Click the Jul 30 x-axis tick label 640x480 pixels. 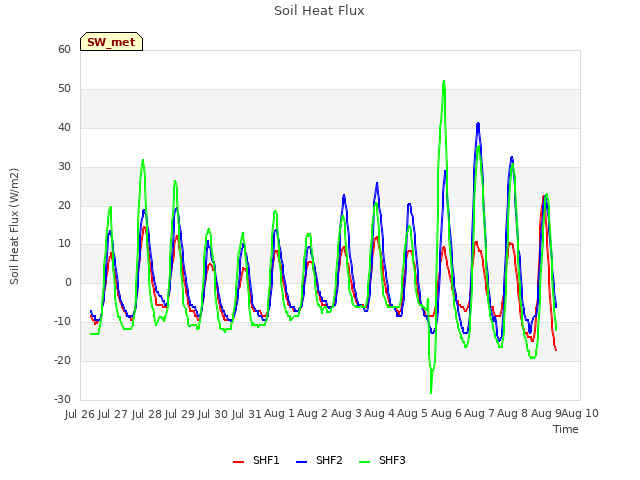(x=213, y=414)
